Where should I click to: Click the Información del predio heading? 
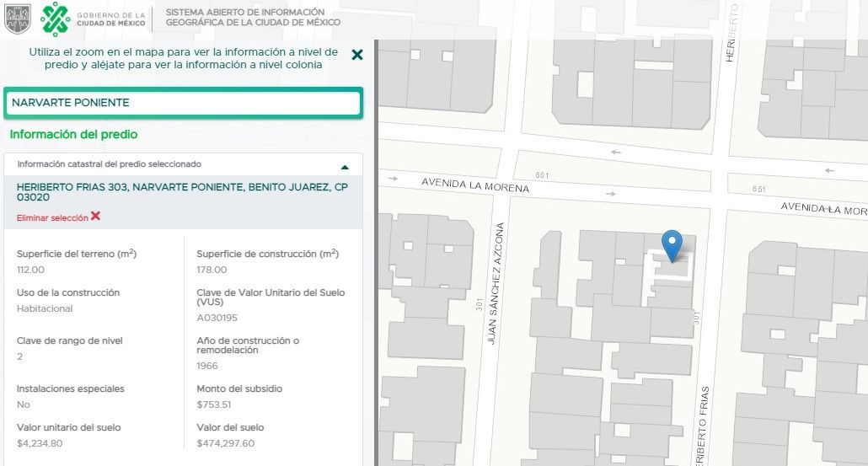pos(73,135)
